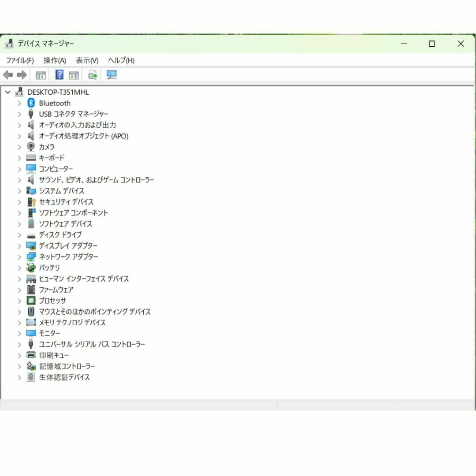Select the モニター label
476x476 pixels.
[49, 334]
